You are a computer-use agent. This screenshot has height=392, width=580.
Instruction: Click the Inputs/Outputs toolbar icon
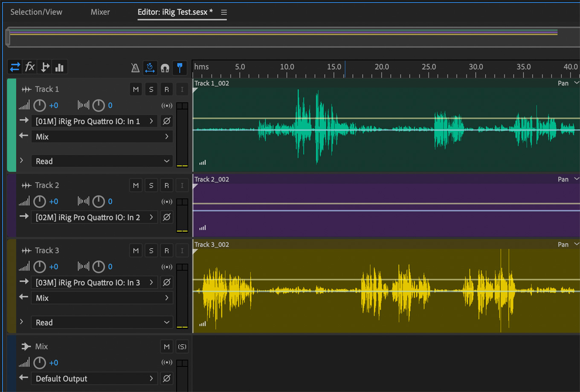point(15,67)
